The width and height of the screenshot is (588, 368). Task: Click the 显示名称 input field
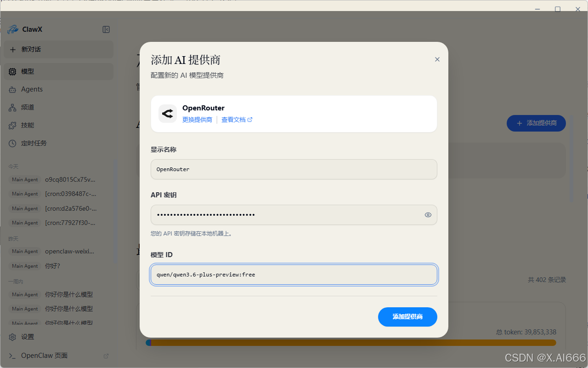coord(294,169)
